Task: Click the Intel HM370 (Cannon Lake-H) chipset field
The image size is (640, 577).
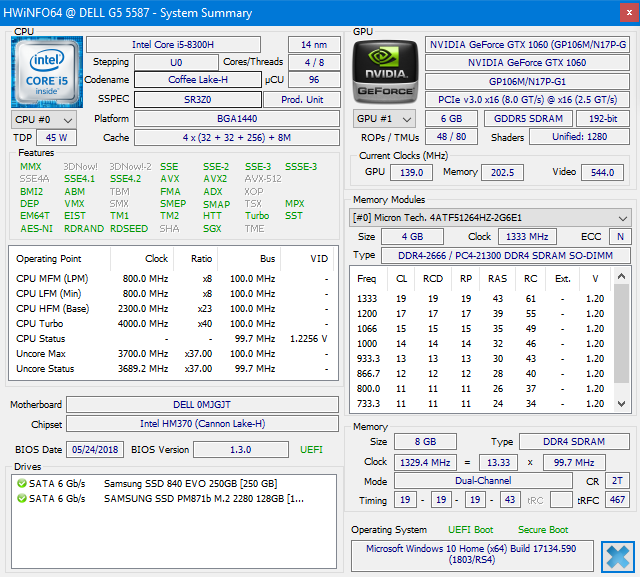Action: 202,424
